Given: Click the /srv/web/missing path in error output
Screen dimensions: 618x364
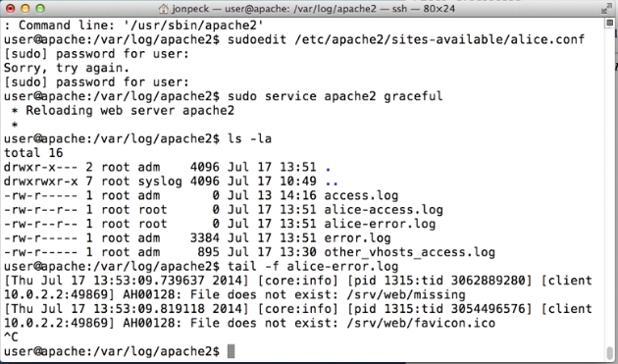Looking at the screenshot, I should tap(406, 294).
